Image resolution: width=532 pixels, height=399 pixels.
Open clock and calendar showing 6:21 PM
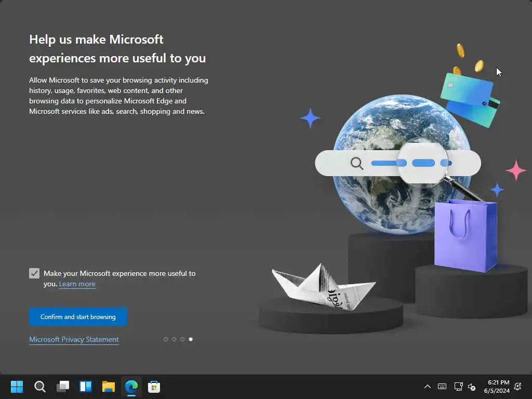pyautogui.click(x=497, y=387)
